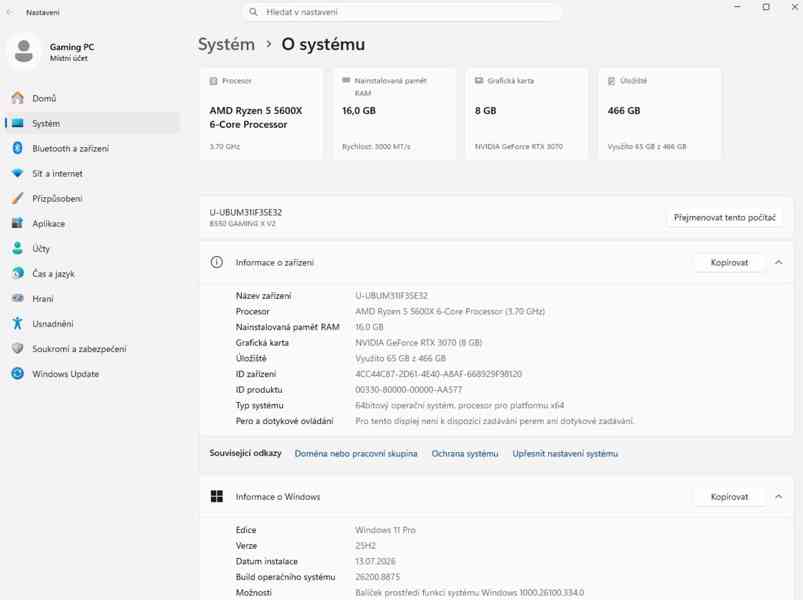Viewport: 803px width, 600px height.
Task: Select the ID zařízení value 4CC44C87
Action: pos(438,374)
